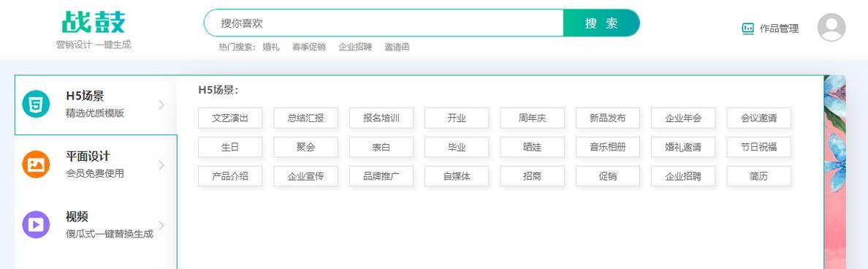Choose the 企业年会 tag
The image size is (868, 269).
pyautogui.click(x=683, y=118)
